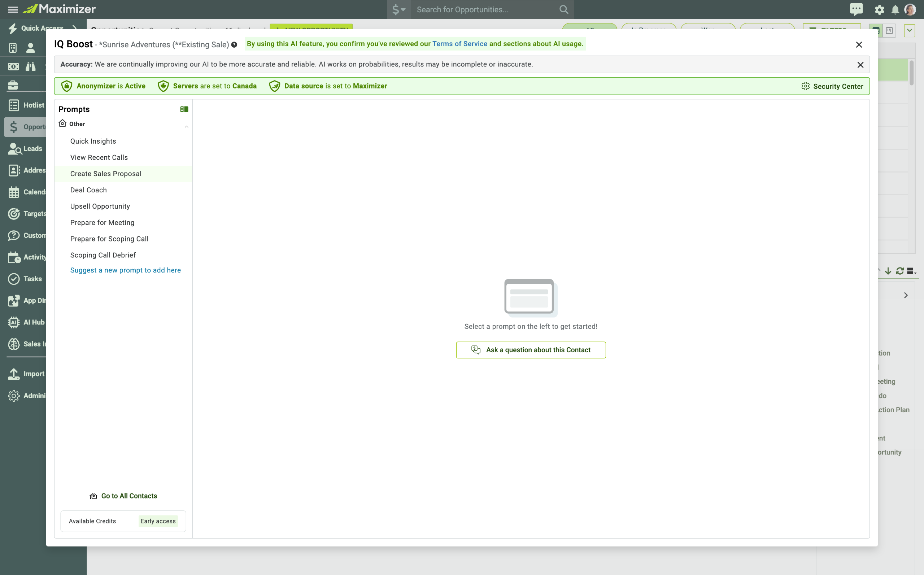Expand the green chevron dropdown at top right
924x575 pixels.
[909, 30]
